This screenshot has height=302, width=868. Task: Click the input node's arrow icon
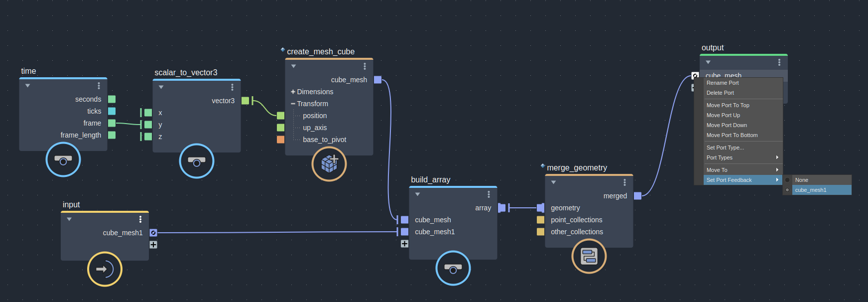(105, 269)
